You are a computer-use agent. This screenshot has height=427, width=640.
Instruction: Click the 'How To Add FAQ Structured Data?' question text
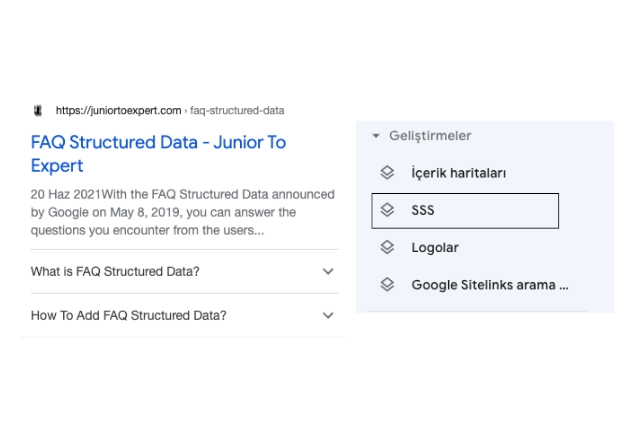128,316
